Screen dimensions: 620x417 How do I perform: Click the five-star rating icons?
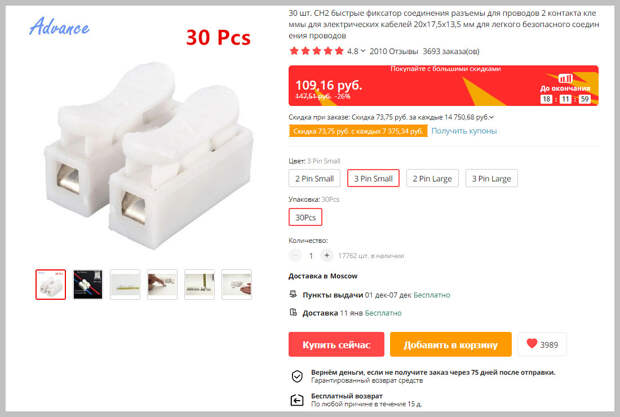316,51
